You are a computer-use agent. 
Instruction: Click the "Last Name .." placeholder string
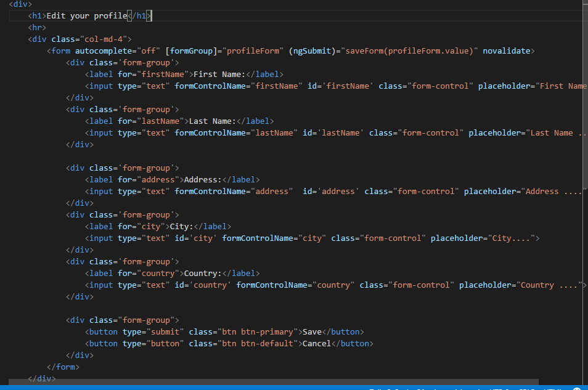pyautogui.click(x=557, y=132)
